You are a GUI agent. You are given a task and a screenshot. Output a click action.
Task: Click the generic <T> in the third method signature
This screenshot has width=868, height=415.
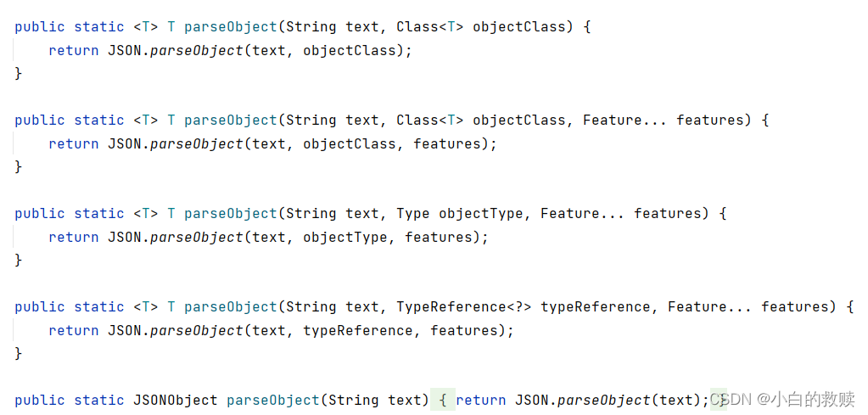(146, 214)
